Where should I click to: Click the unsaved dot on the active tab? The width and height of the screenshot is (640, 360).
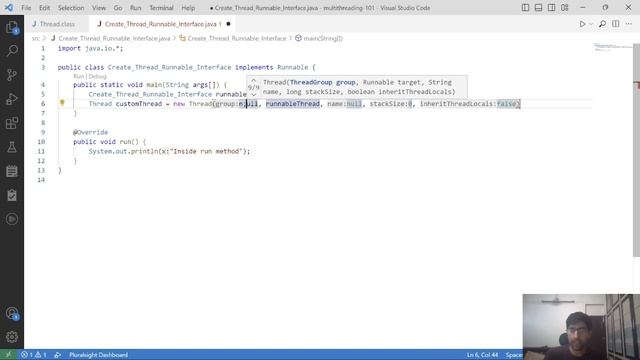point(228,24)
